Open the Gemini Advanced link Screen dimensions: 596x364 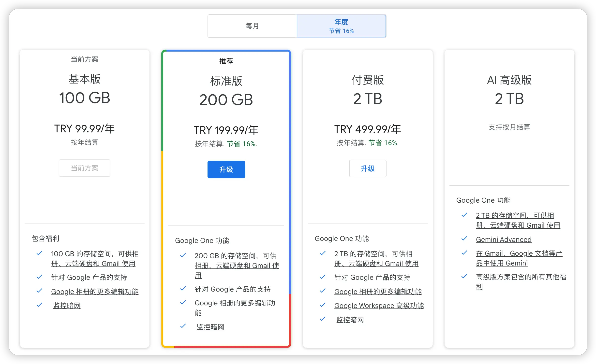[x=504, y=239]
